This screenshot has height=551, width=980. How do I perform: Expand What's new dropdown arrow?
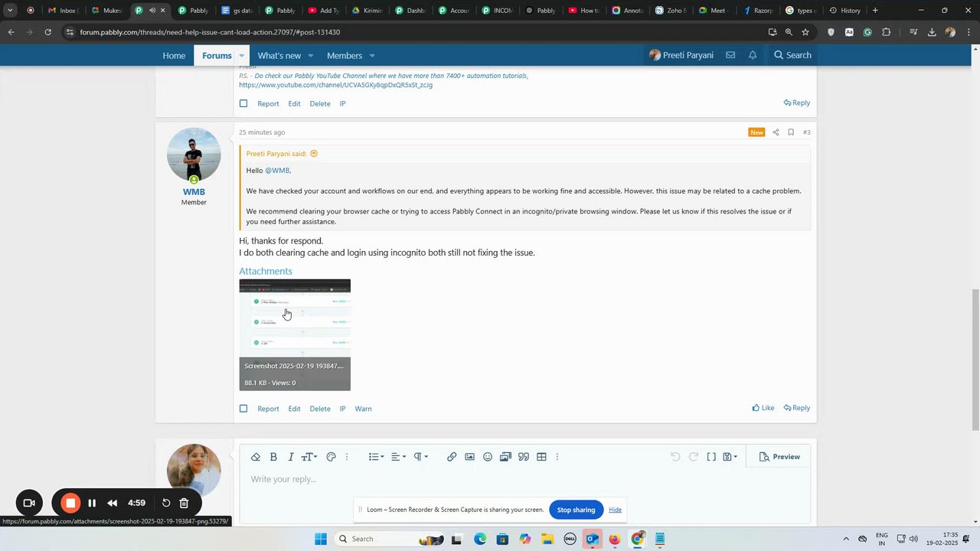point(311,55)
